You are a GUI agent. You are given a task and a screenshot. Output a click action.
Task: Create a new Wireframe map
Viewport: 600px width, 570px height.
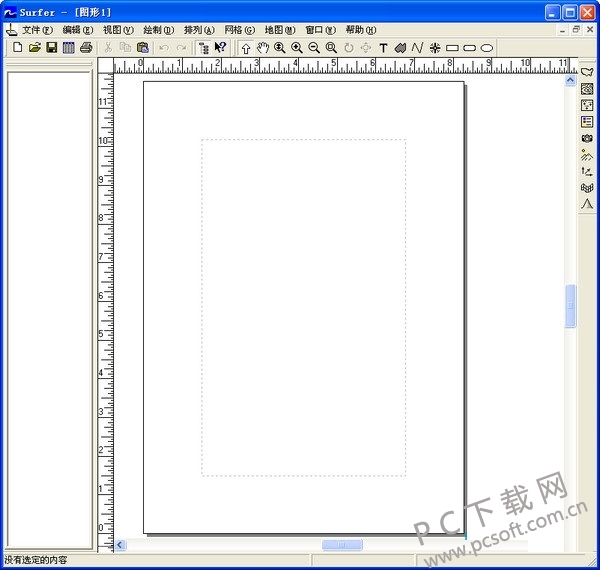(x=587, y=188)
